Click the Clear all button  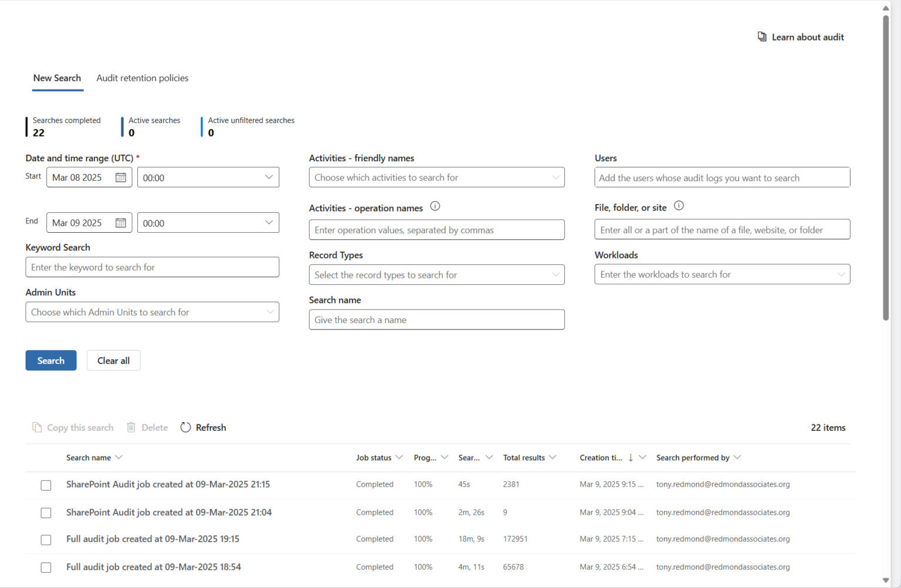click(x=113, y=360)
